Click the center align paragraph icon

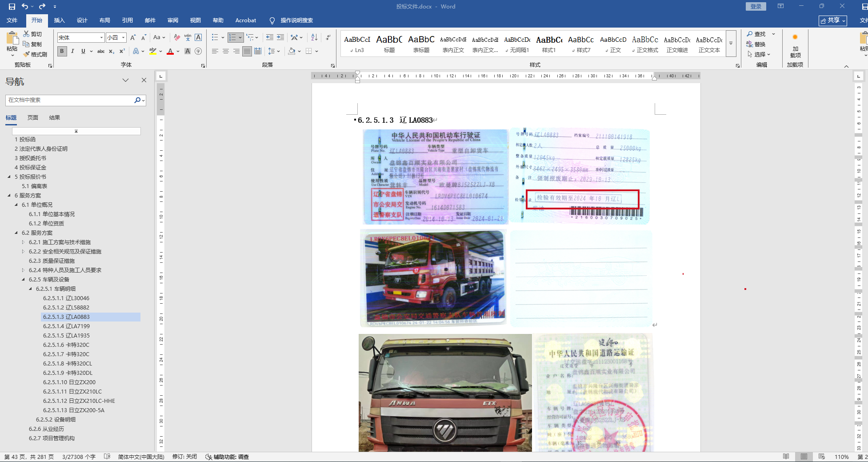(x=226, y=51)
